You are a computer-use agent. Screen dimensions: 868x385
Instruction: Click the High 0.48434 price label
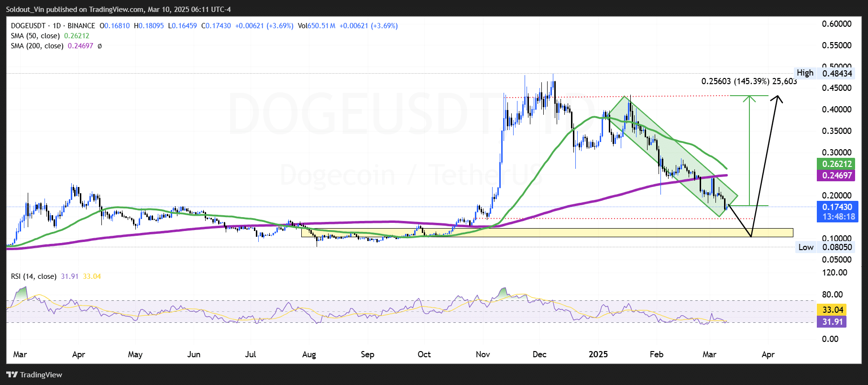click(824, 73)
